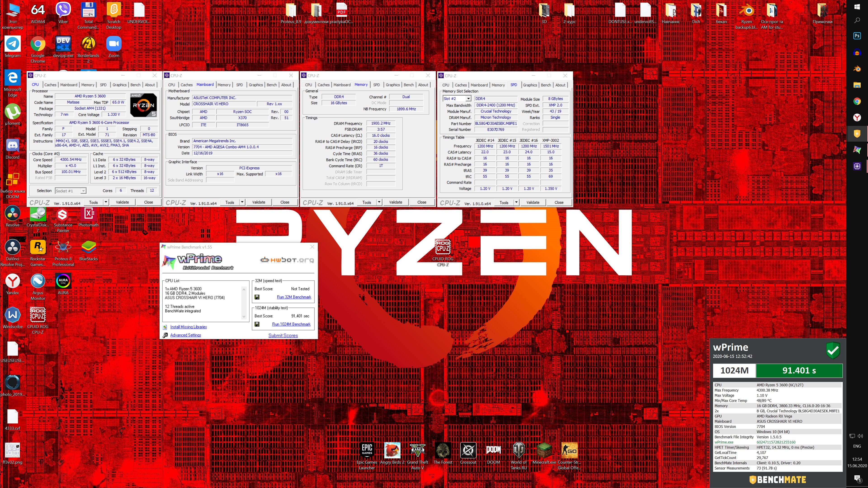Select About tab in SPD CPU-Z window
The image size is (868, 488).
click(x=560, y=85)
